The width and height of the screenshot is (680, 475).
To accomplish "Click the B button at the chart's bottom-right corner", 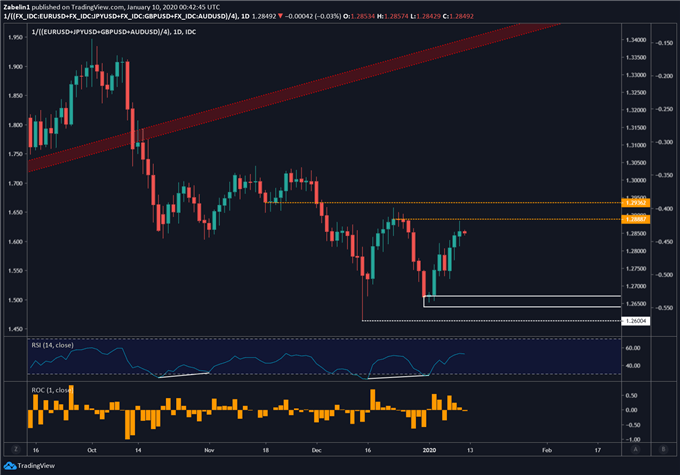I will 663,449.
